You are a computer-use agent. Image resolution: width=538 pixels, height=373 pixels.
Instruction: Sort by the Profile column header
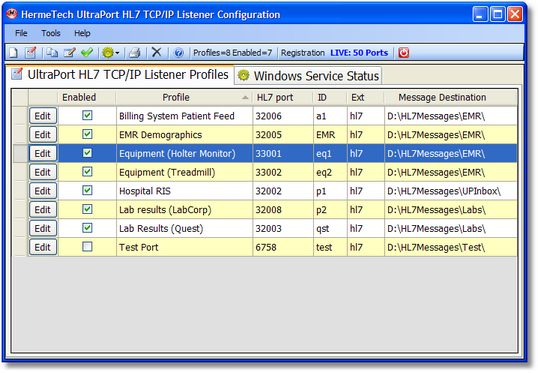click(184, 97)
